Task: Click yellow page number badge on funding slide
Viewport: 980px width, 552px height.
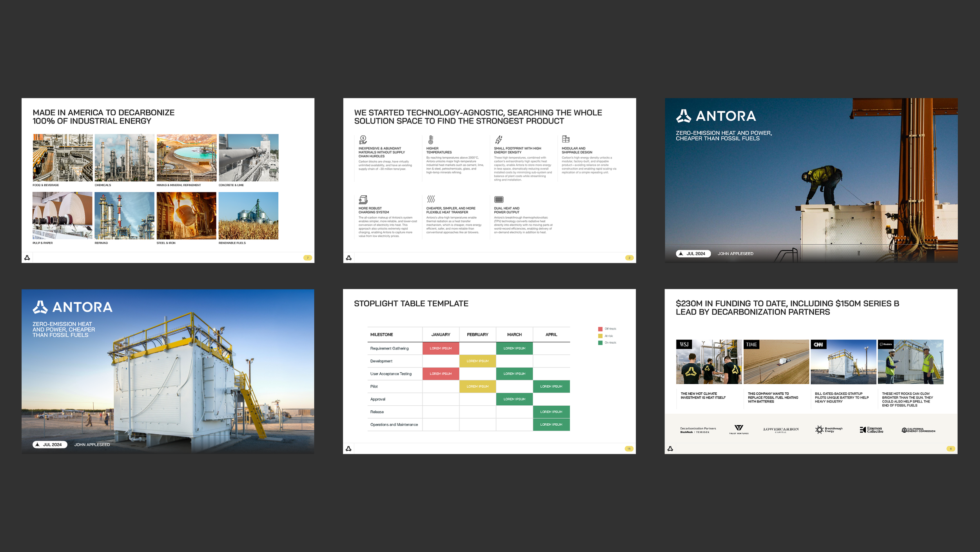Action: point(951,448)
